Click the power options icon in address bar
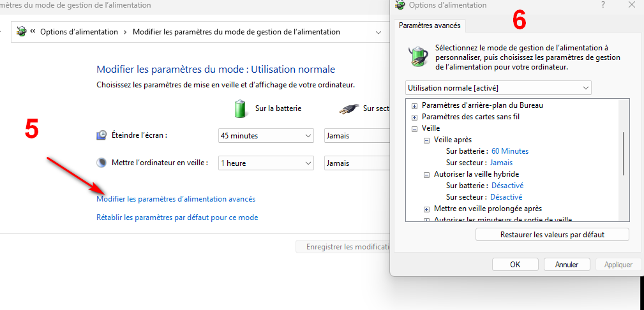This screenshot has height=310, width=644. 21,32
